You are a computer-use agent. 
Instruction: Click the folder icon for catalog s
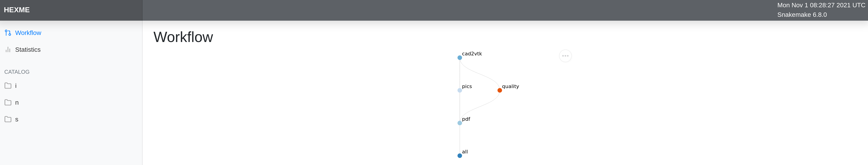tap(8, 119)
